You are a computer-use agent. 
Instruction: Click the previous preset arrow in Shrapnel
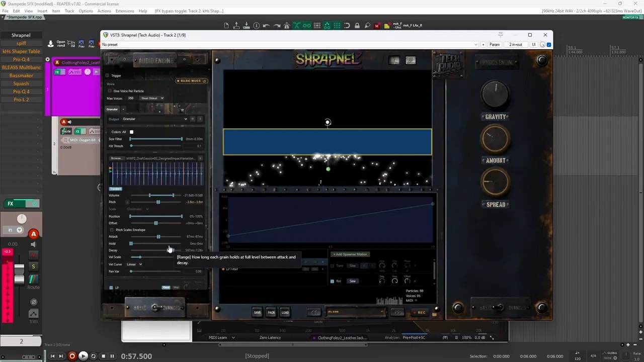pos(314,312)
